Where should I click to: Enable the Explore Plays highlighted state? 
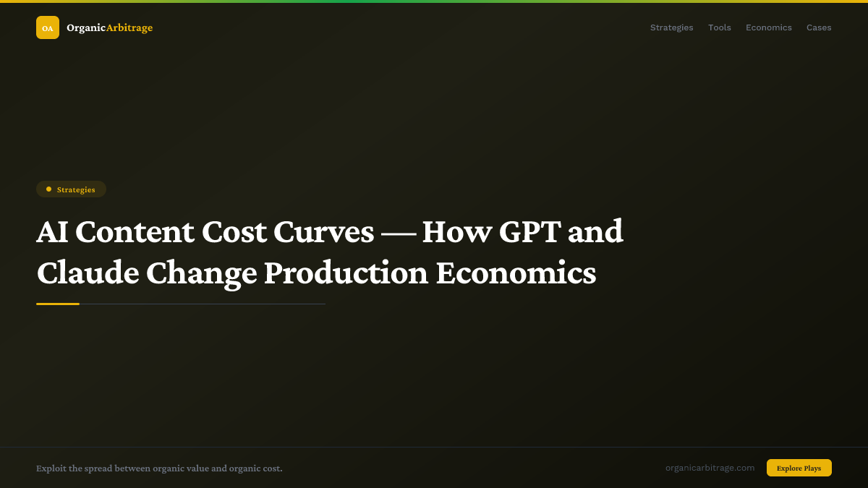(x=799, y=468)
